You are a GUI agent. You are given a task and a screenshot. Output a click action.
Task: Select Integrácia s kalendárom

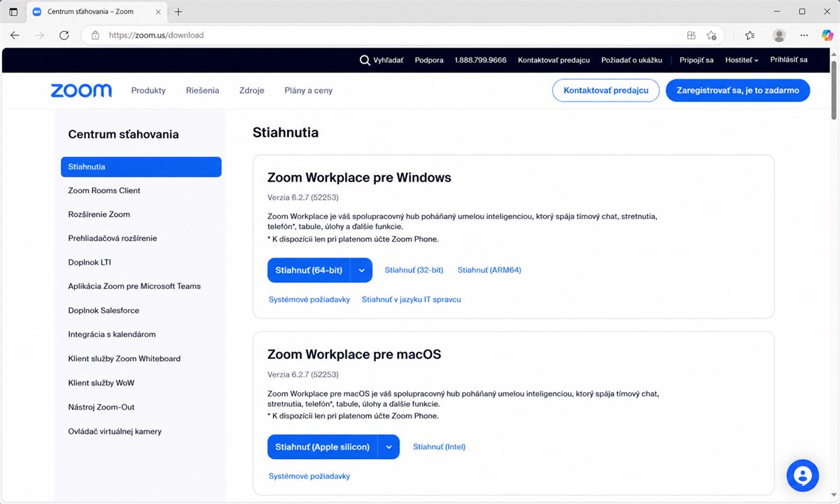click(112, 335)
